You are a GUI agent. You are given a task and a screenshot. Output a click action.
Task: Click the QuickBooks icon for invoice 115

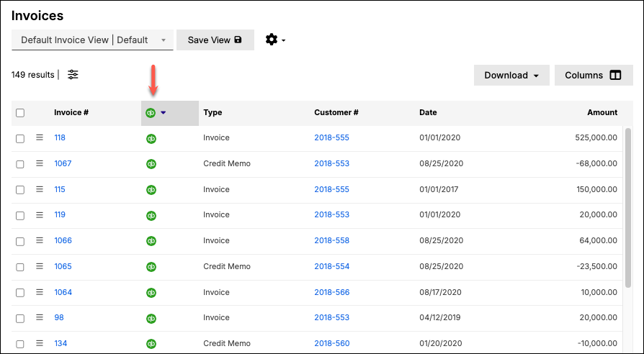(151, 190)
